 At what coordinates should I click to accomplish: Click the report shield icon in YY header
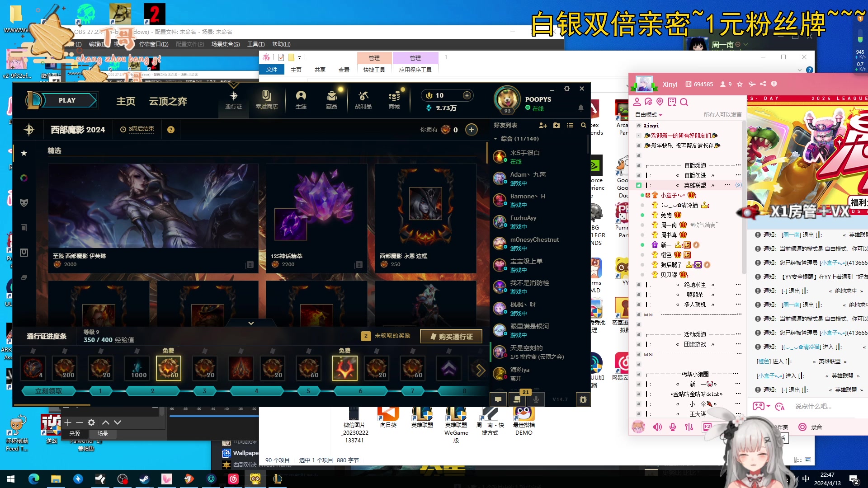774,84
